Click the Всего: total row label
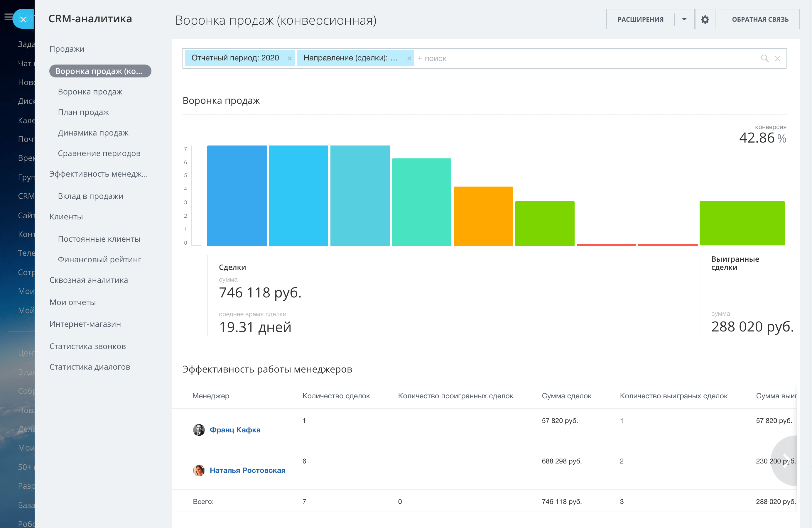The height and width of the screenshot is (528, 812). click(203, 501)
